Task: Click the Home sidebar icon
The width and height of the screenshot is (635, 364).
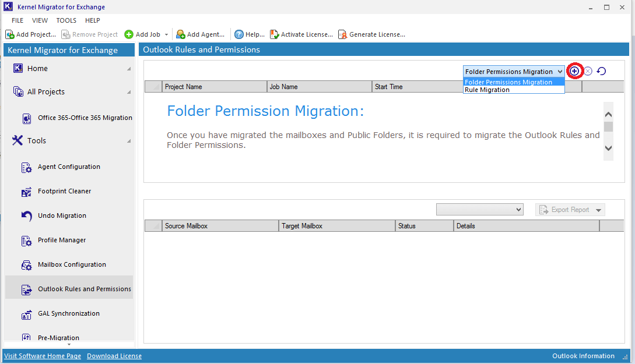Action: (x=18, y=68)
